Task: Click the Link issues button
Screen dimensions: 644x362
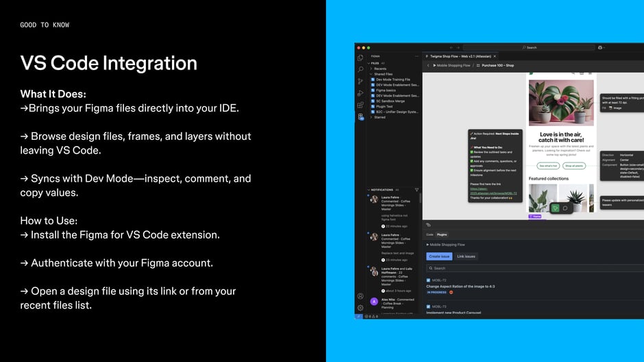Action: [x=466, y=256]
